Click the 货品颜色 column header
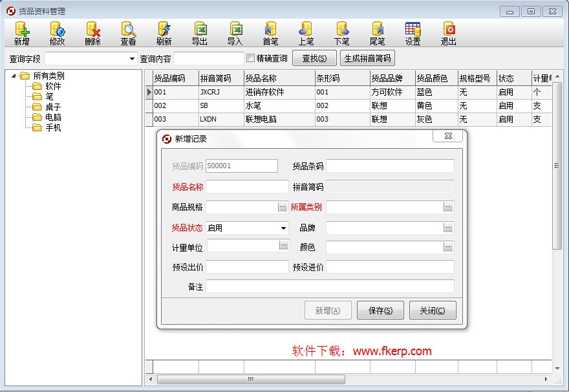The height and width of the screenshot is (392, 569). 436,78
